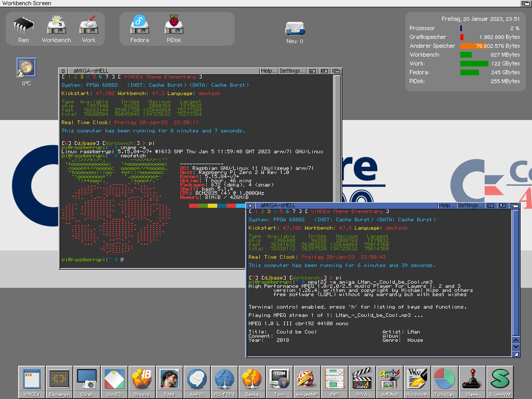
Task: Select the Work drive icon
Action: pos(88,29)
